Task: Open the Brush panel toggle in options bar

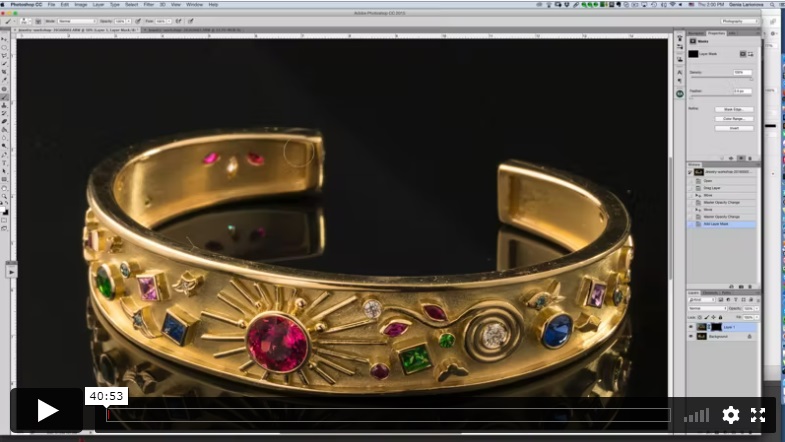Action: click(38, 21)
